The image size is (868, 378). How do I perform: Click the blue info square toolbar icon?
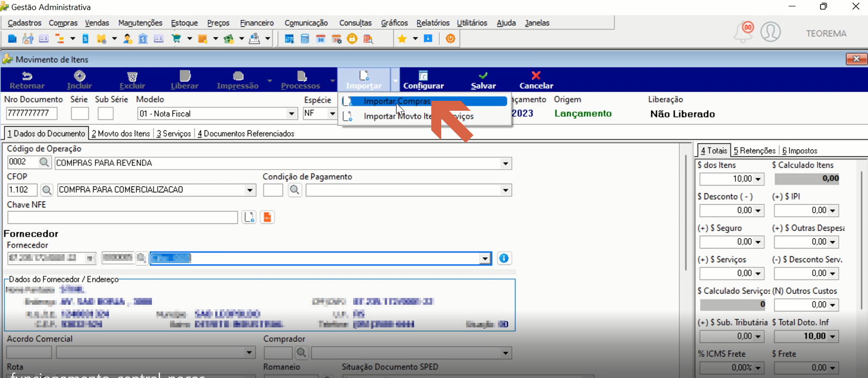point(428,38)
